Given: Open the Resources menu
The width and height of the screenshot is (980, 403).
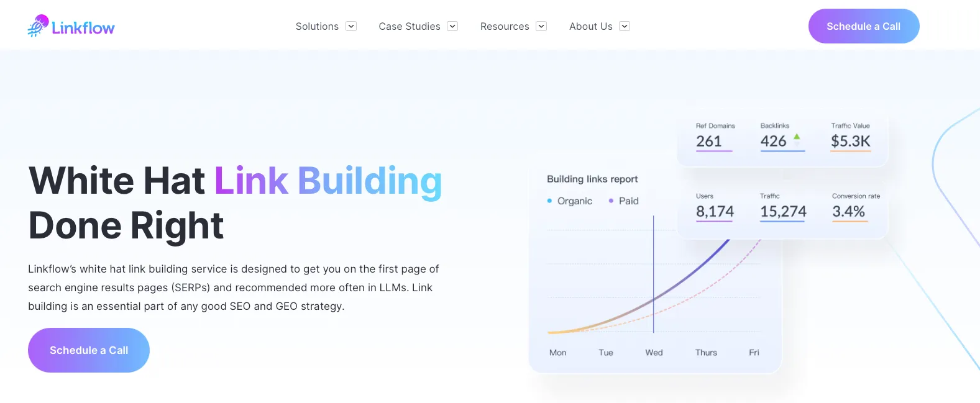Looking at the screenshot, I should (x=505, y=26).
